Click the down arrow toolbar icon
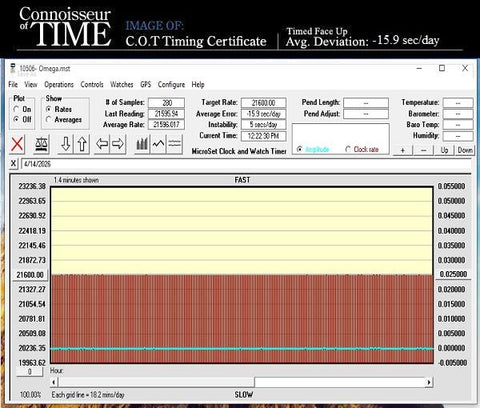 point(66,144)
